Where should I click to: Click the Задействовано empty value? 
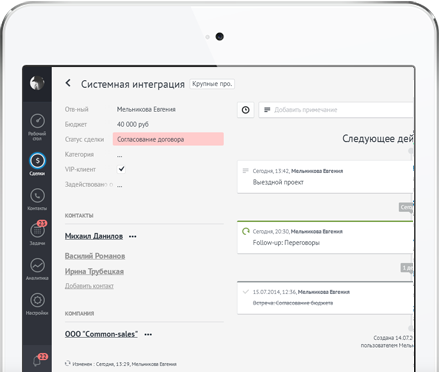[x=120, y=185]
